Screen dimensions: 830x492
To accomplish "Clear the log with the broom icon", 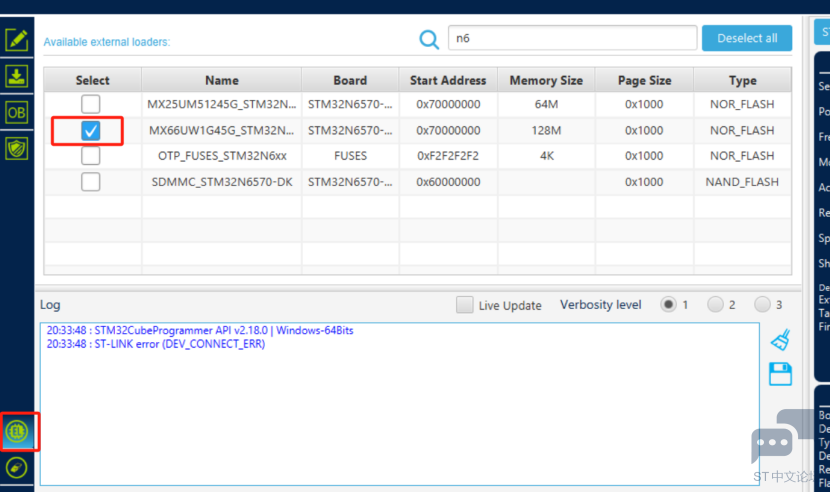I will click(x=780, y=340).
